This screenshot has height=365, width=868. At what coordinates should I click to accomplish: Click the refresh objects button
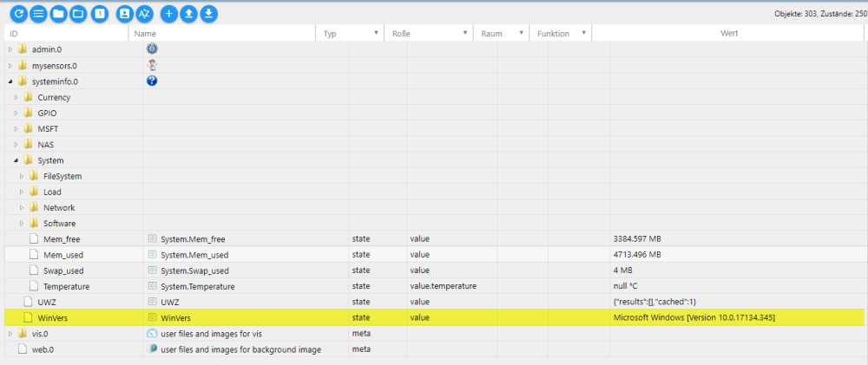tap(17, 14)
